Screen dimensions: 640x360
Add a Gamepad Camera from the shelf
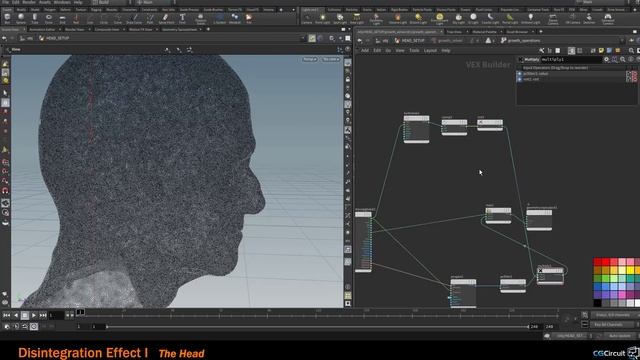pyautogui.click(x=608, y=19)
